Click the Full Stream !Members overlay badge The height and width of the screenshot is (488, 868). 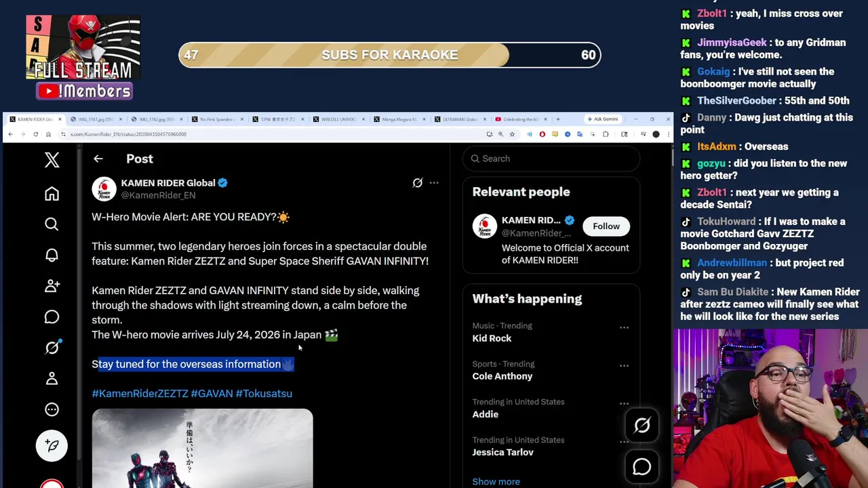(x=83, y=58)
